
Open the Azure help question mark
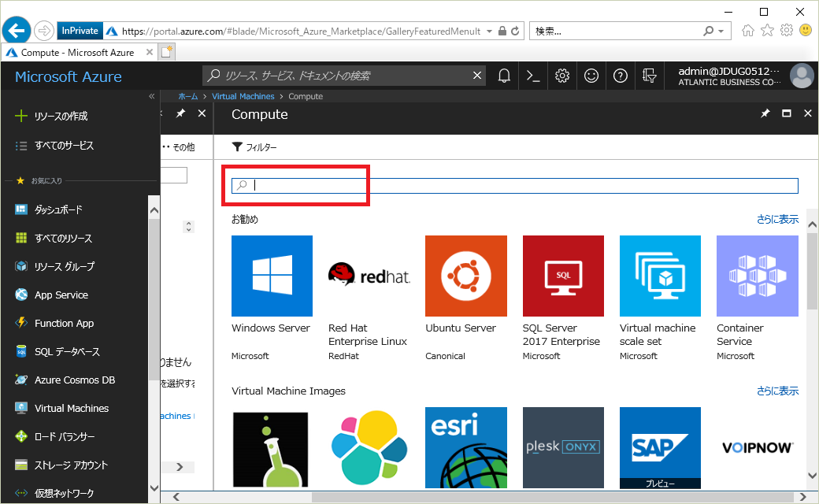pos(620,76)
